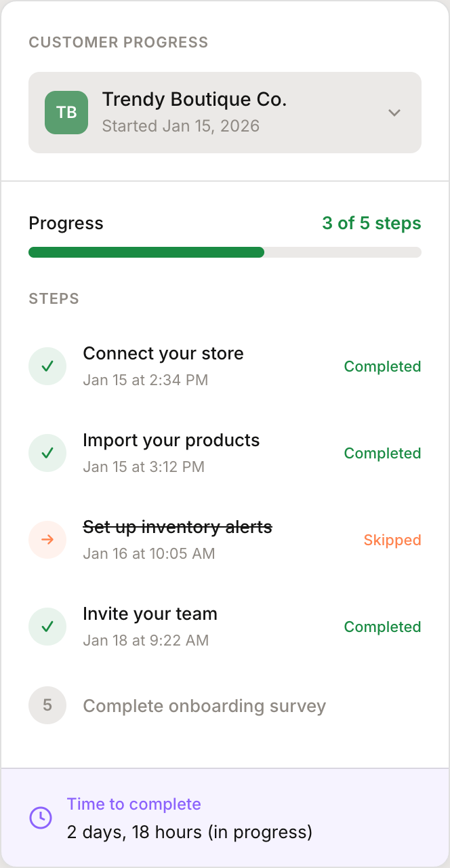
Task: Expand the Trendy Boutique Co. customer selector
Action: tap(225, 113)
